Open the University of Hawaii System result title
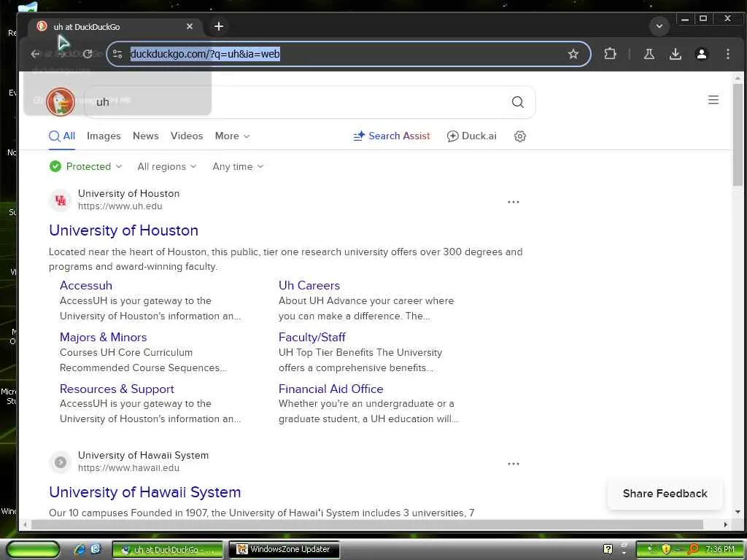The height and width of the screenshot is (560, 747). 145,492
